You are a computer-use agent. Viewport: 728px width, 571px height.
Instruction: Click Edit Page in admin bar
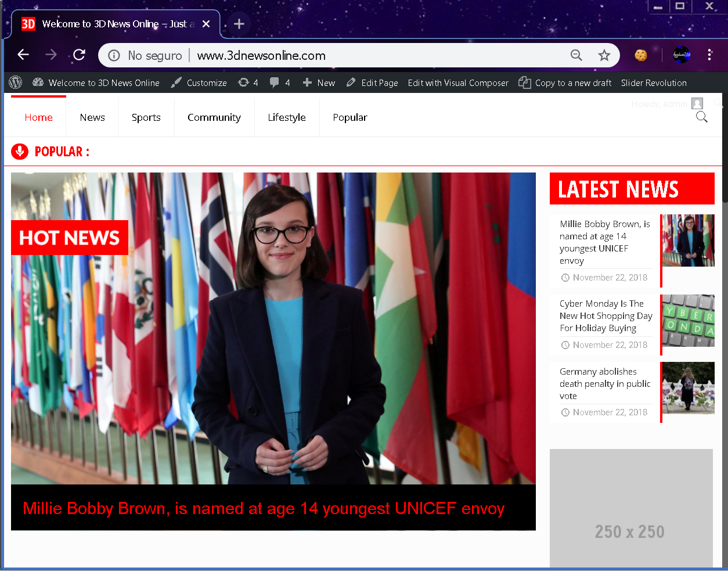coord(372,83)
